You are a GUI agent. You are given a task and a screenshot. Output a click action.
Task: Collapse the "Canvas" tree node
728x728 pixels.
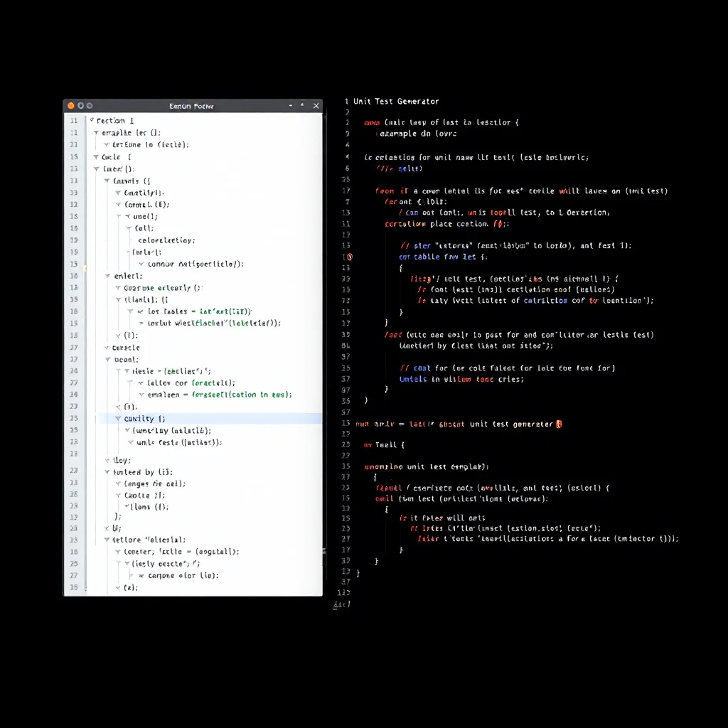107,181
